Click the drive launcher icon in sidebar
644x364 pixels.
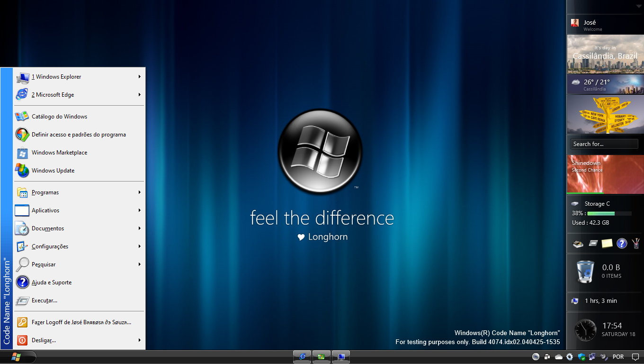coord(578,244)
